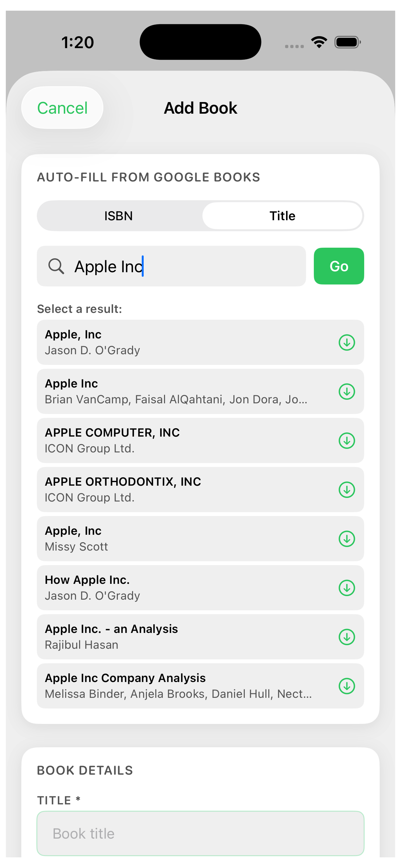Click the download icon for Apple Inc. - an Analysis

click(x=347, y=637)
